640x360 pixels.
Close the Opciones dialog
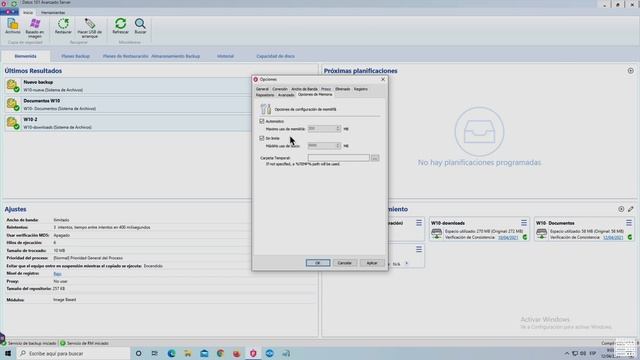pyautogui.click(x=383, y=79)
